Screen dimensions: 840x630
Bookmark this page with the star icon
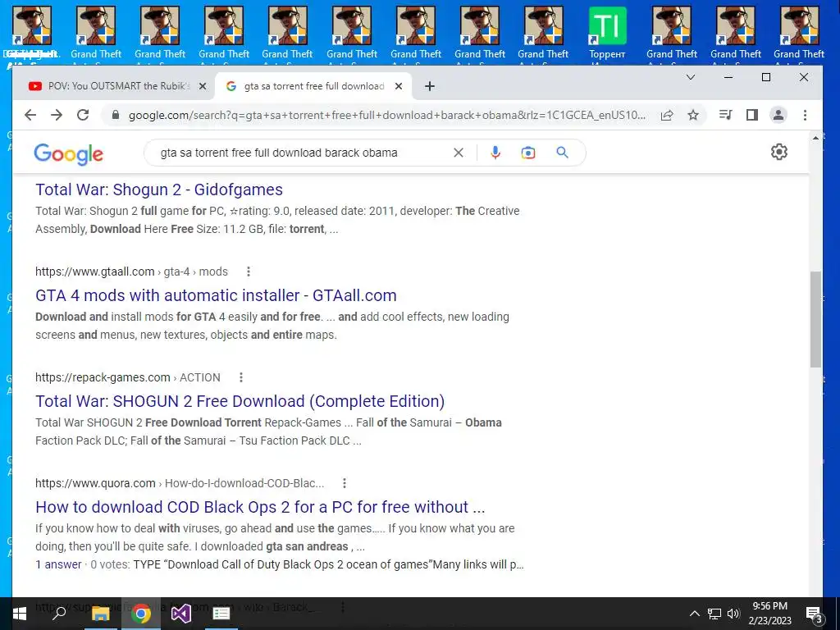pos(693,115)
